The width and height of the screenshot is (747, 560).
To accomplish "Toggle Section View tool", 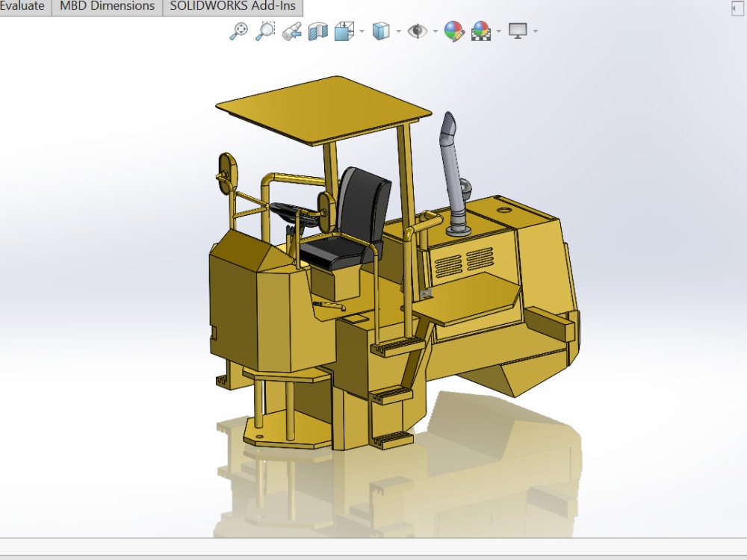I will coord(317,31).
